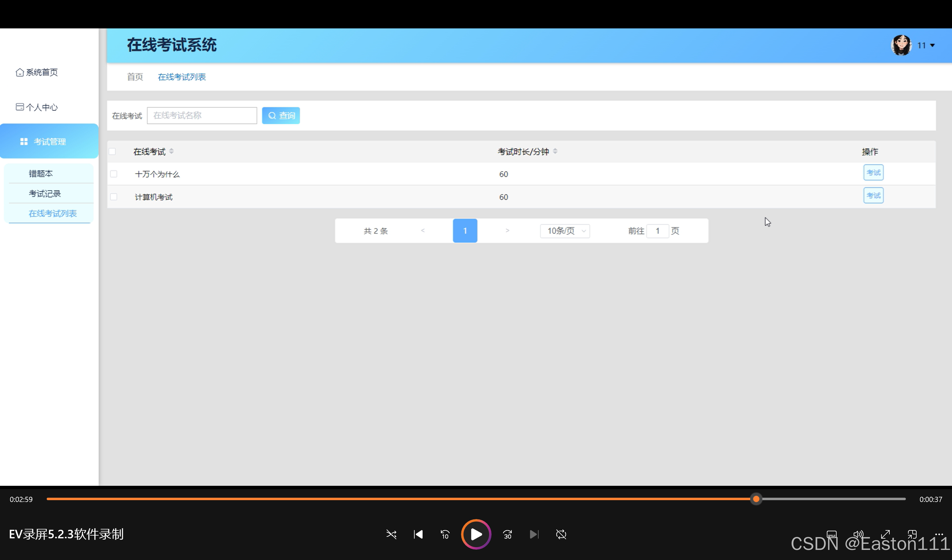The height and width of the screenshot is (560, 952).
Task: Go to previous page in pagination
Action: (x=423, y=231)
